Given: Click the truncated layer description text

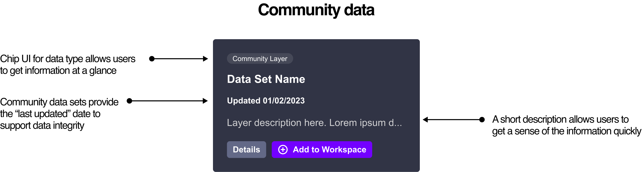Looking at the screenshot, I should click(x=314, y=123).
